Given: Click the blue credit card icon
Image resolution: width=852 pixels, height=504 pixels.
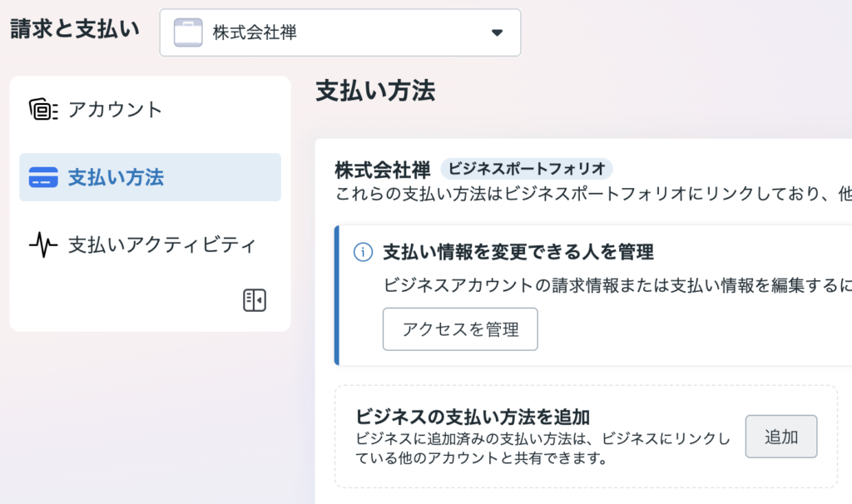Looking at the screenshot, I should click(42, 177).
